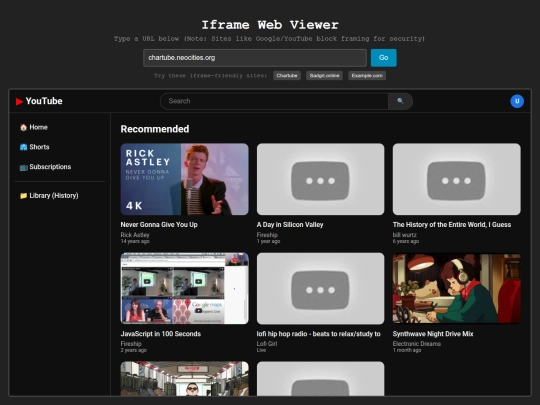The image size is (540, 405).
Task: Open JavaScript in 100 Seconds thumbnail
Action: (185, 289)
